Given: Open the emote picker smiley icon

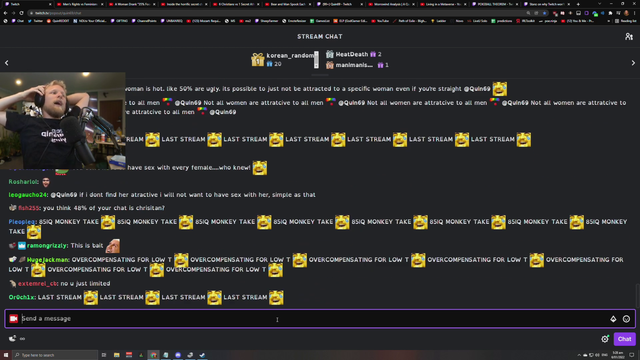Looking at the screenshot, I should pos(626,319).
